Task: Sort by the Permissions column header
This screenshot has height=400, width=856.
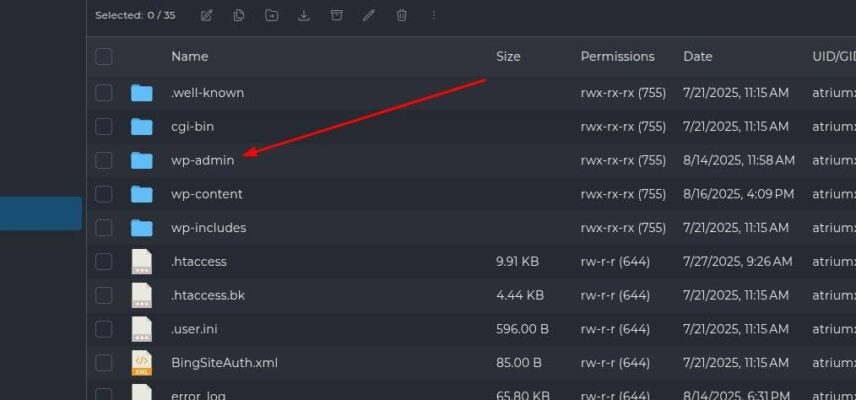Action: (x=617, y=56)
